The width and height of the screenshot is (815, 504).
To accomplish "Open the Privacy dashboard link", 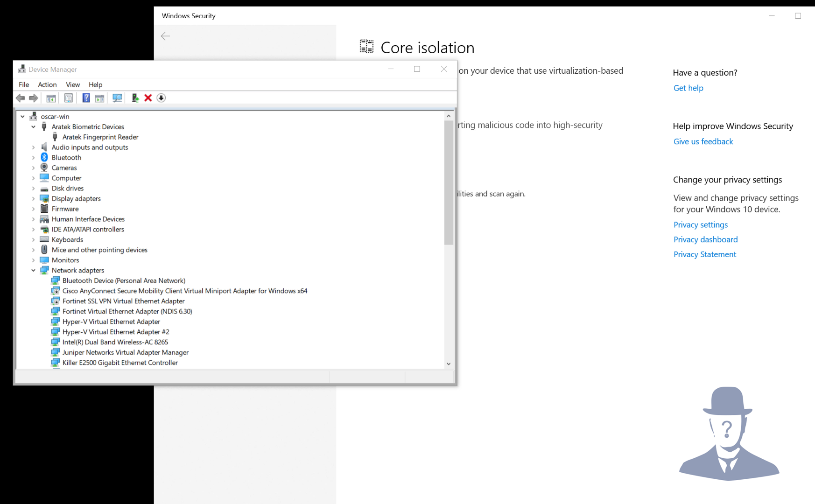I will (705, 239).
